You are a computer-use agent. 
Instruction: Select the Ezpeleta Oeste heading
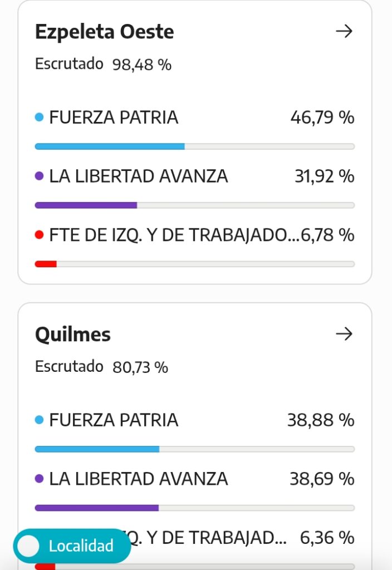[x=104, y=32]
